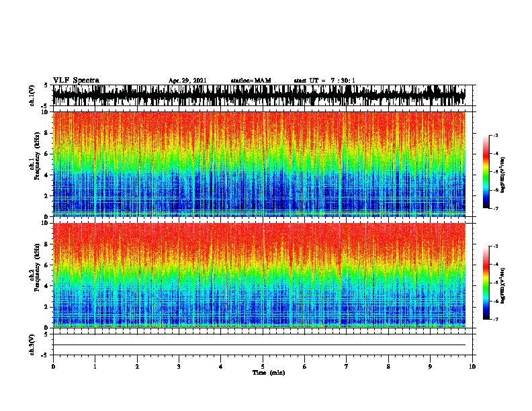Click the time axis tick label "9"
The image size is (532, 411).
click(x=430, y=367)
